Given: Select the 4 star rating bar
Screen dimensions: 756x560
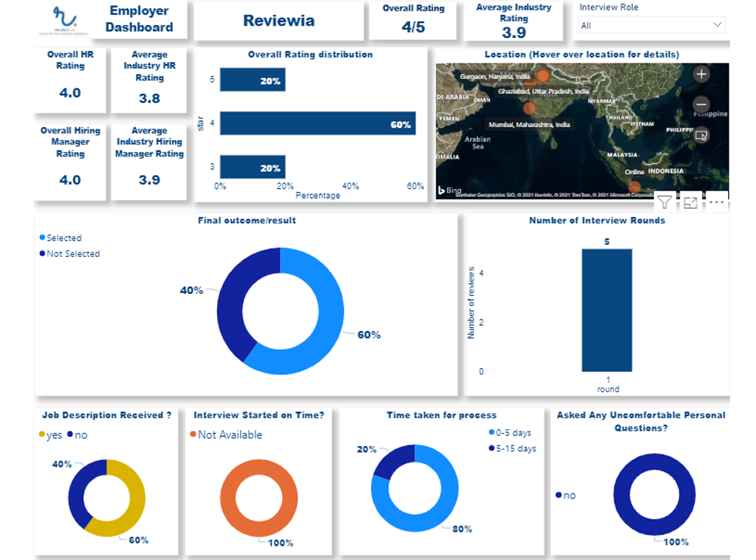Looking at the screenshot, I should coord(318,123).
